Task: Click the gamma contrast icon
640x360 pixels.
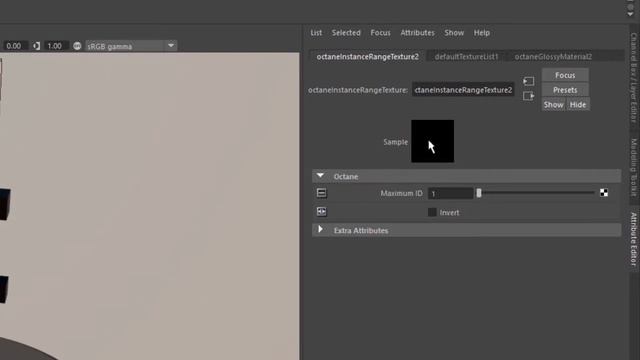Action: click(36, 46)
